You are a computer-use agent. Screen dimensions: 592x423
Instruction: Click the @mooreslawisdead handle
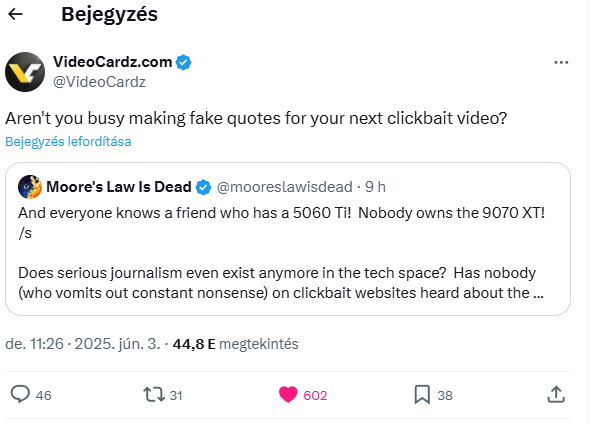(285, 187)
